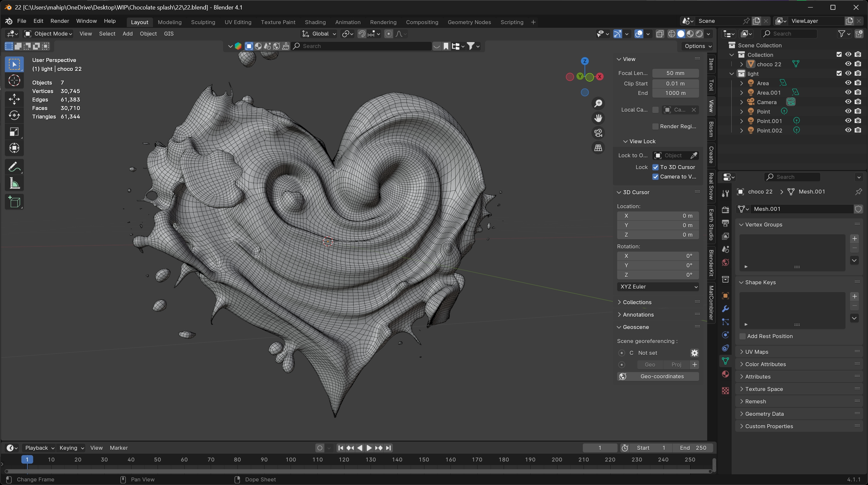The image size is (868, 485).
Task: Open the viewport Options button
Action: click(x=697, y=46)
